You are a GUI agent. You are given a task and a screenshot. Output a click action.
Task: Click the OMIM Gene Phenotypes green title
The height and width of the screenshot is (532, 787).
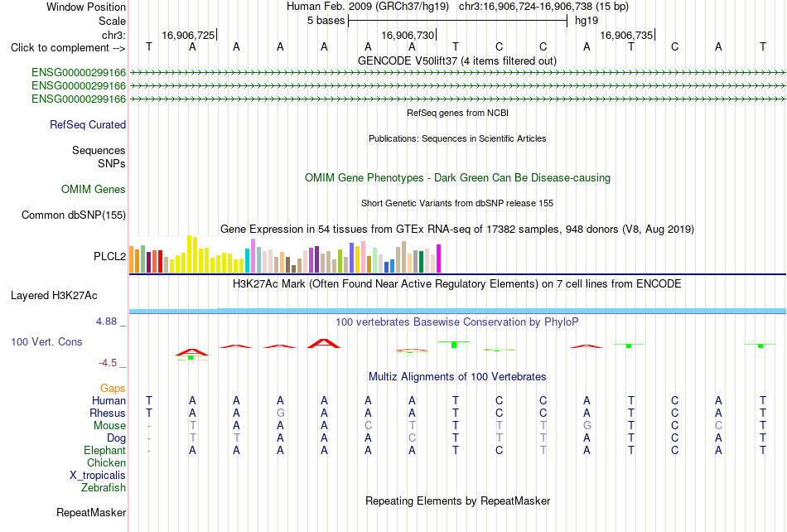(457, 177)
